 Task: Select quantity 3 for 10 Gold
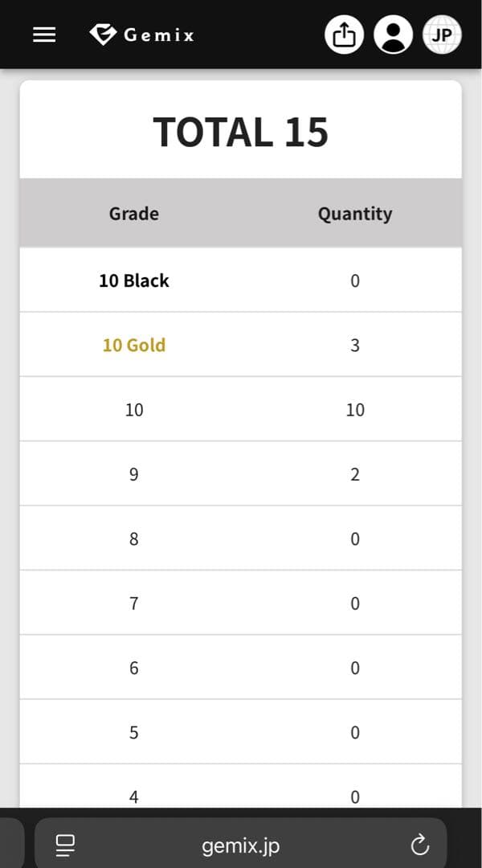coord(355,346)
